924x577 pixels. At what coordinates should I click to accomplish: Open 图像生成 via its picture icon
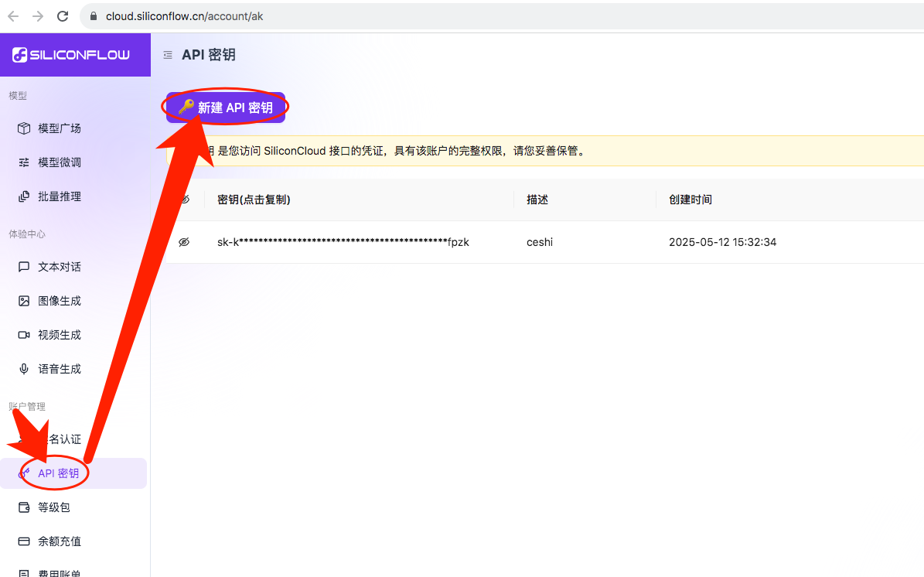coord(23,301)
